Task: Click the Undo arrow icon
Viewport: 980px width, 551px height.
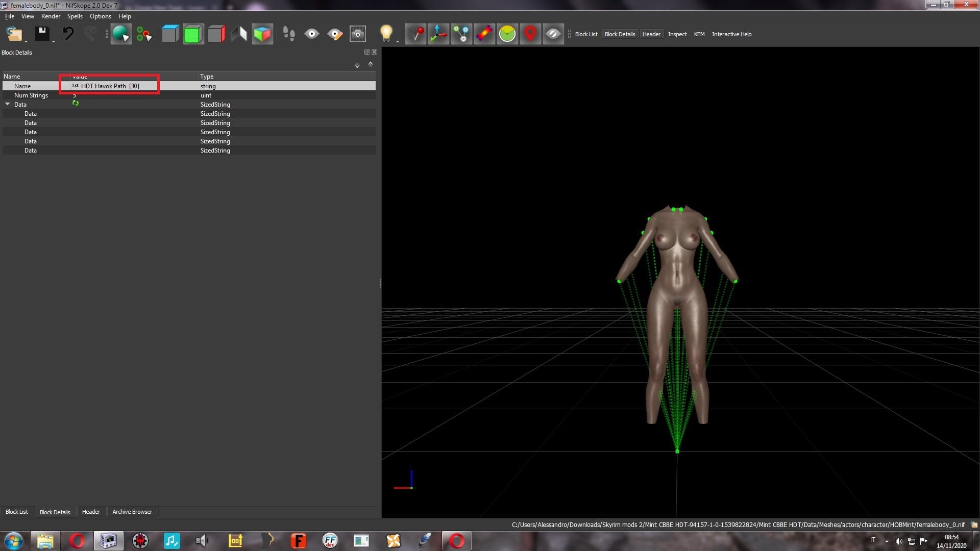Action: 68,34
